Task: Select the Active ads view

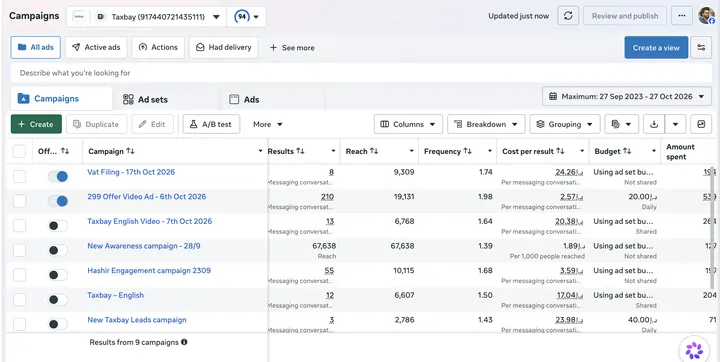Action: click(x=96, y=47)
